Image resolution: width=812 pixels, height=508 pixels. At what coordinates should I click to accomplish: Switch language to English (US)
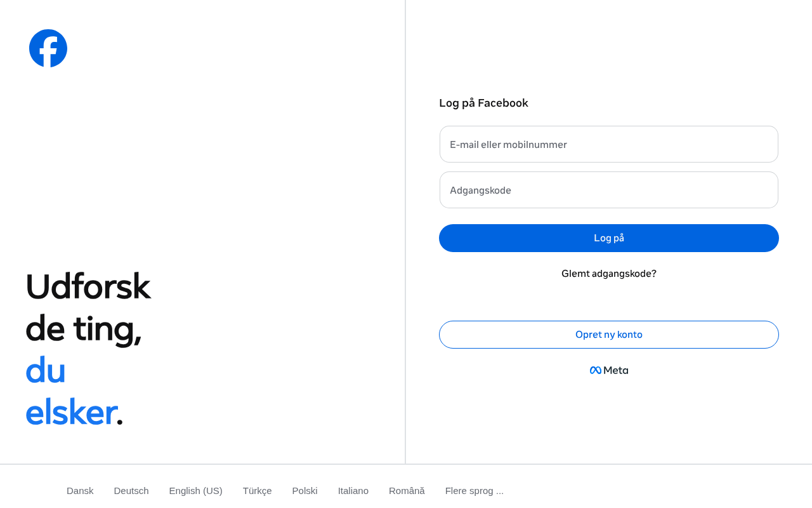coord(196,491)
